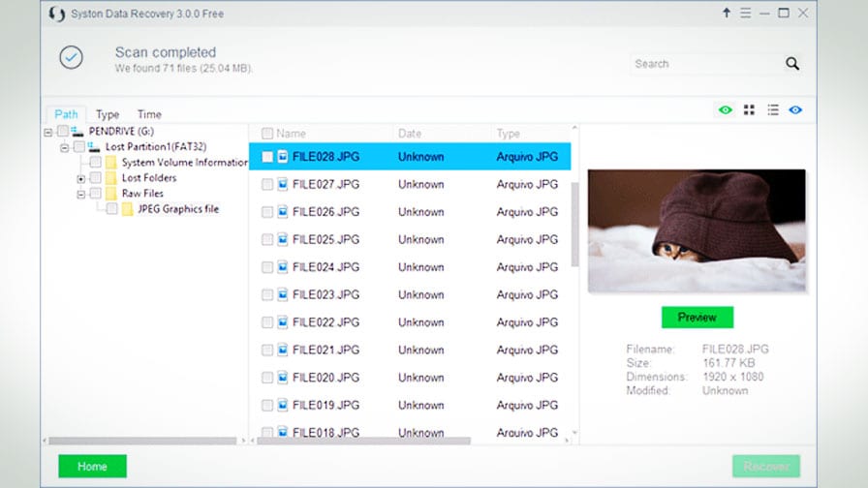Click the image icon of FILE024.JPG

pyautogui.click(x=282, y=267)
